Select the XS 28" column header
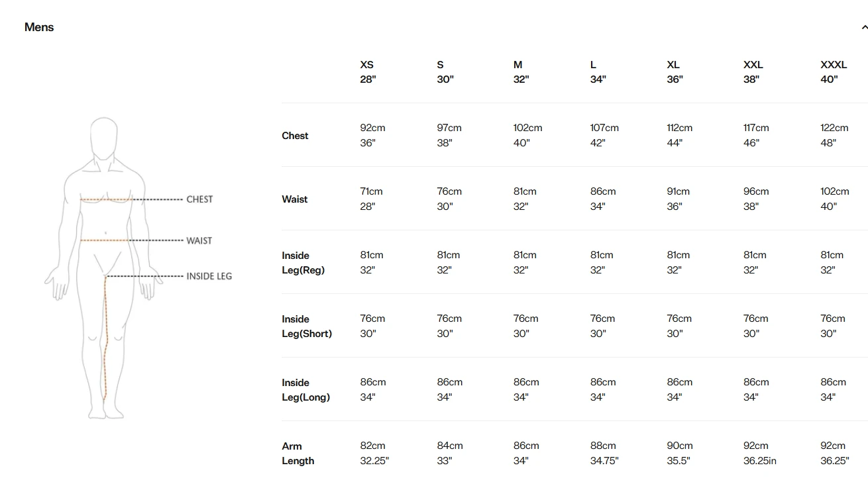 click(x=368, y=72)
